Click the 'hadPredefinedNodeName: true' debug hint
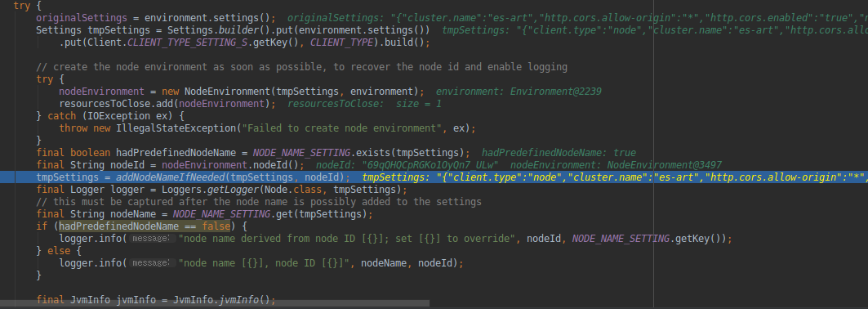868x309 pixels. tap(559, 152)
